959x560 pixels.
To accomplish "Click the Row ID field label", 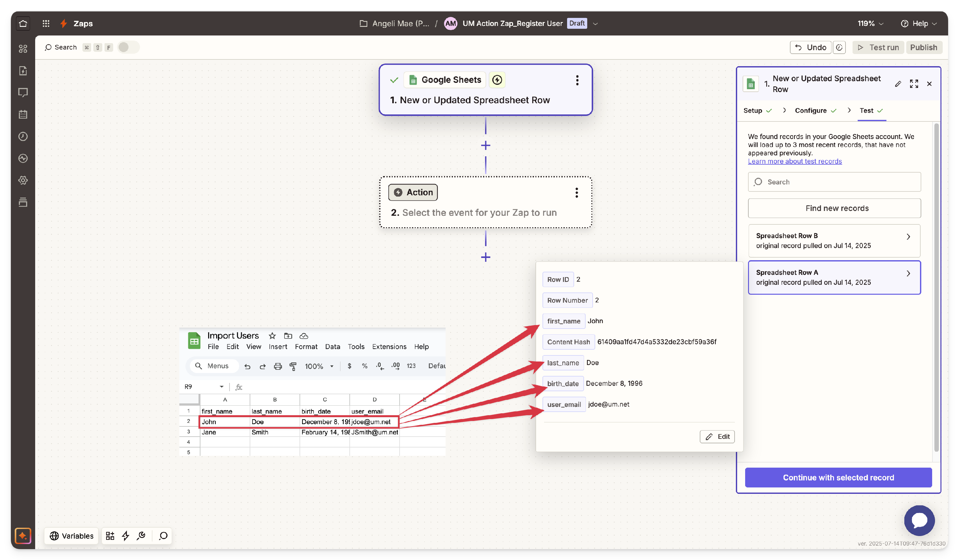I will click(x=557, y=280).
